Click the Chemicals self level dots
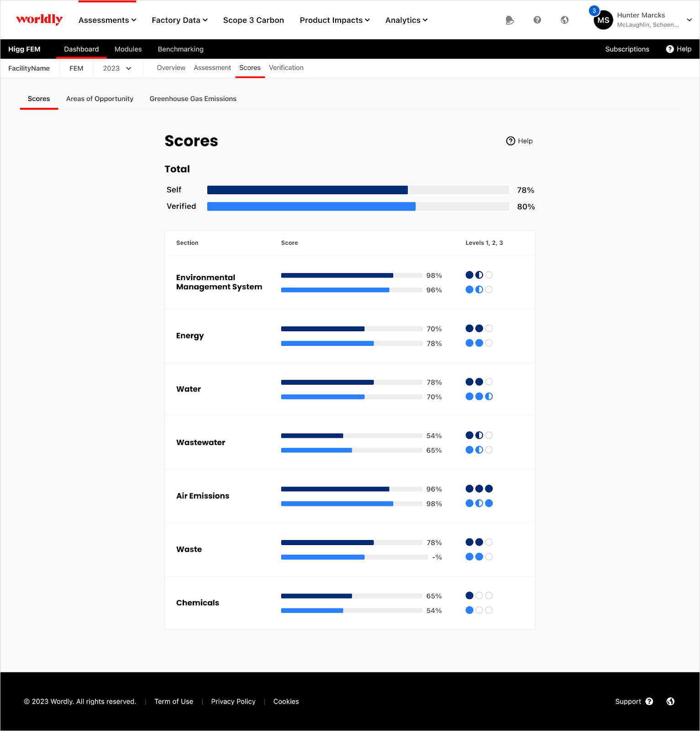The height and width of the screenshot is (731, 700). [479, 596]
